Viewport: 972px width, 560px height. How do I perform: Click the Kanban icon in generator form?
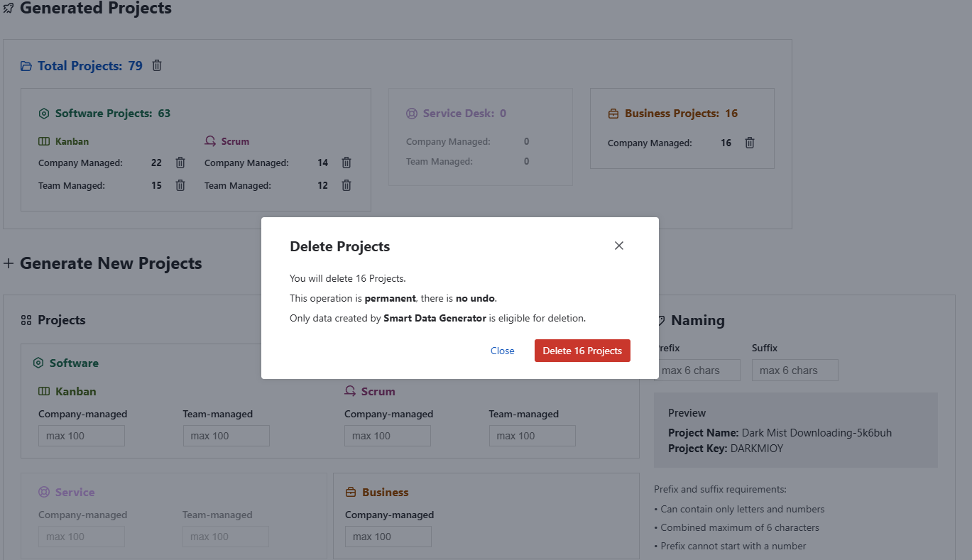click(x=44, y=391)
